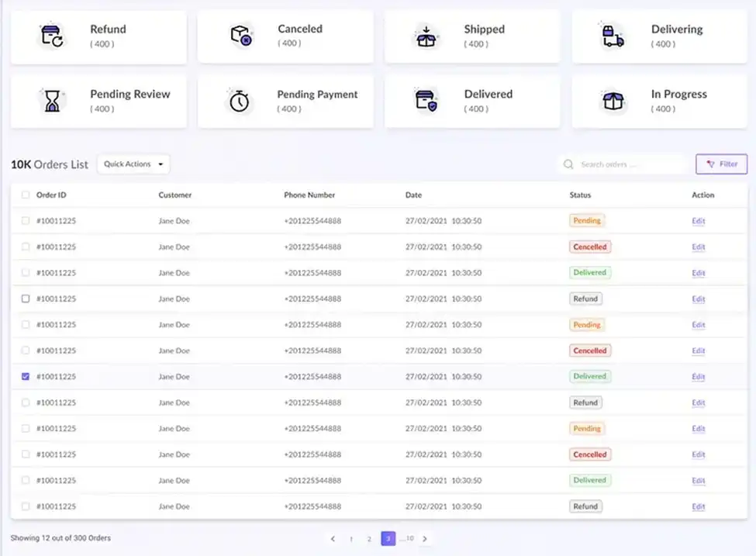Click Edit link for the first order
Screen dimensions: 756x556
699,221
